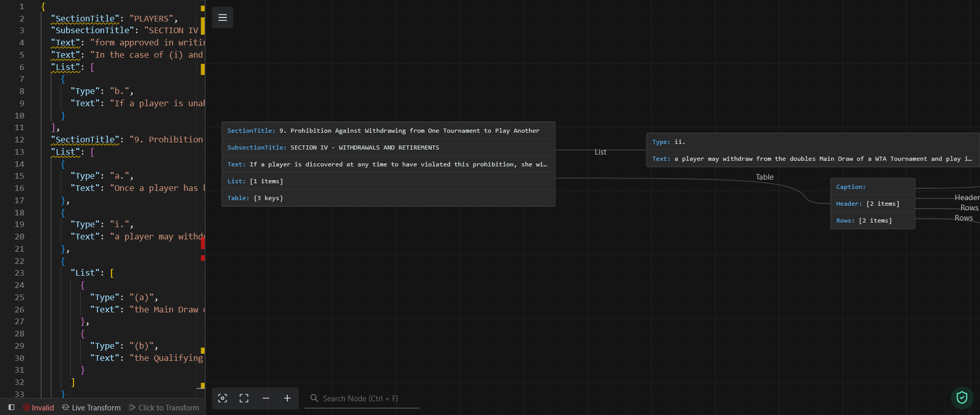980x415 pixels.
Task: Expand the "List: [1 items]" node row
Action: pos(388,181)
